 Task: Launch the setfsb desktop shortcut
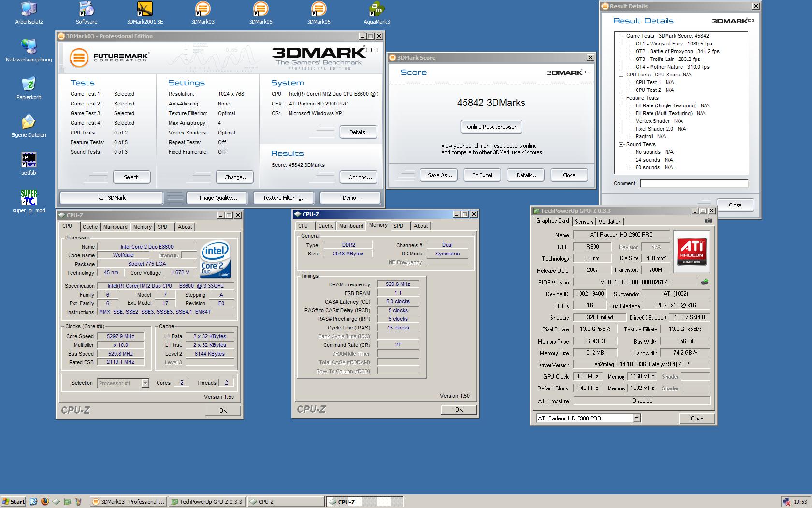click(x=29, y=164)
